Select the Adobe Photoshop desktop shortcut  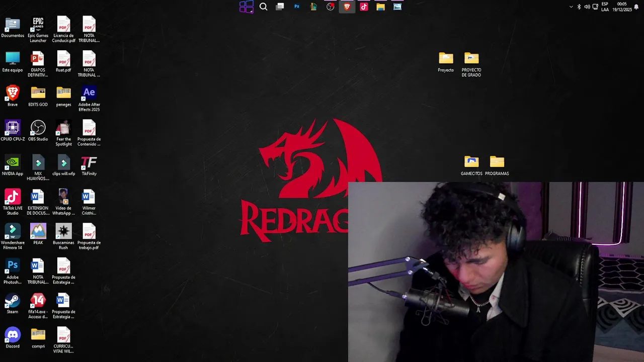[13, 271]
